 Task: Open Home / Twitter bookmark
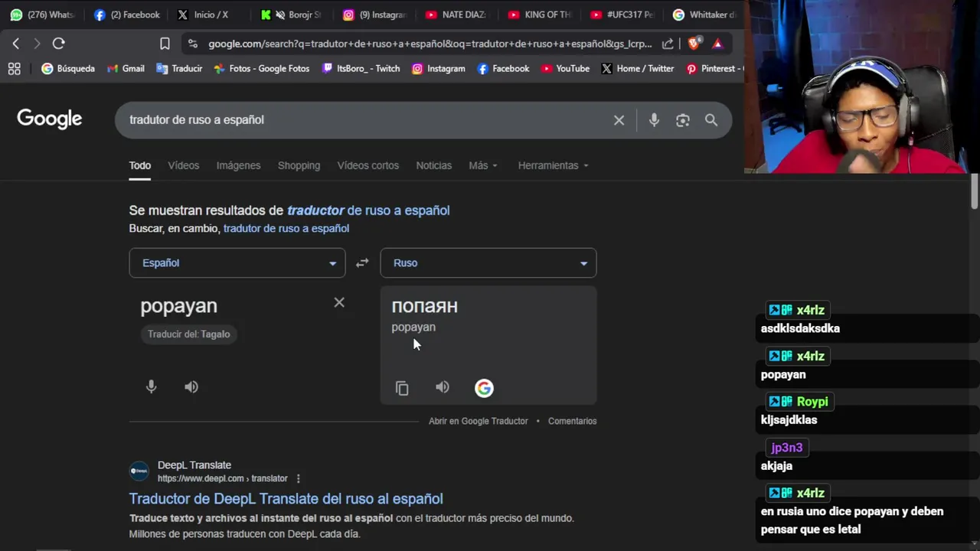[x=638, y=69]
